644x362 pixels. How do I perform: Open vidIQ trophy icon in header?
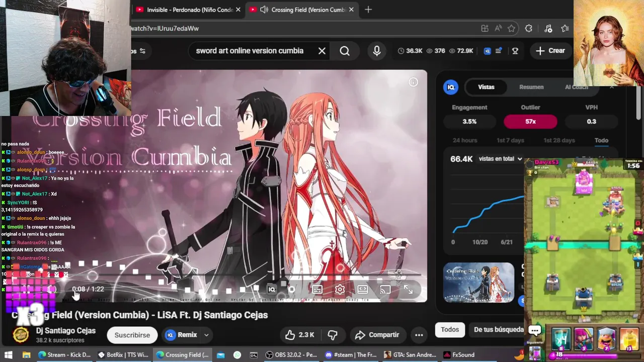(515, 51)
